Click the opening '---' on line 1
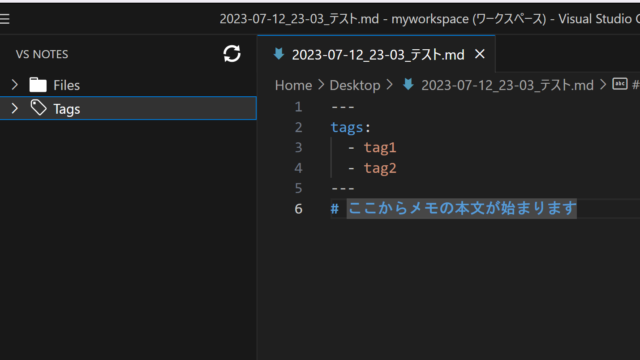Viewport: 640px width, 360px height. (343, 107)
